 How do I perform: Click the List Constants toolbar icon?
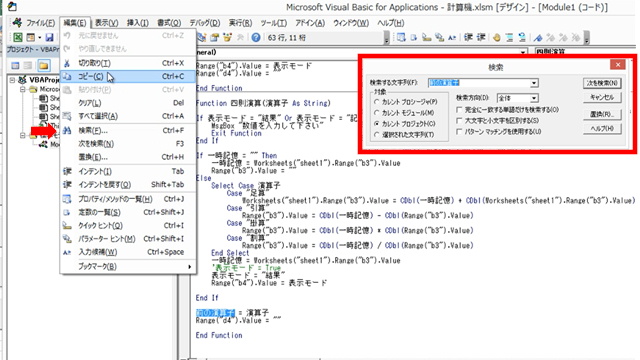click(x=414, y=38)
